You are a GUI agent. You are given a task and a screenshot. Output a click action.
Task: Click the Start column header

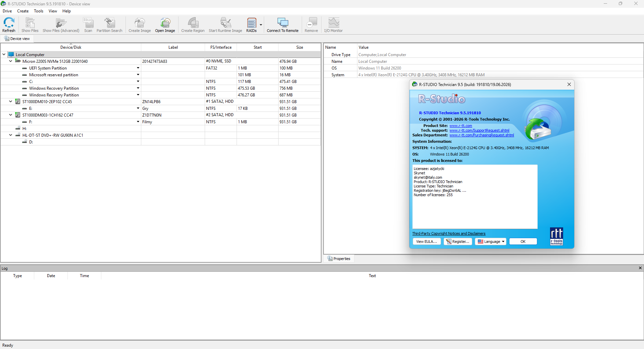257,47
